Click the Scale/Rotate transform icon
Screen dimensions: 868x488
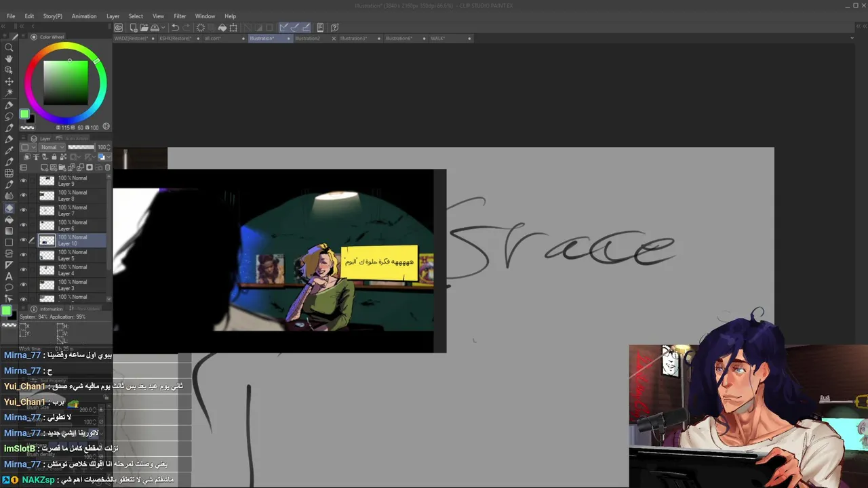click(x=233, y=28)
